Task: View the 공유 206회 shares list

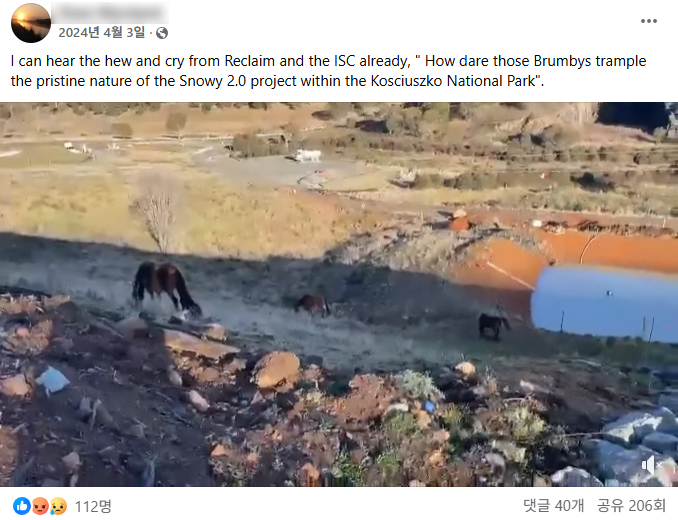Action: point(631,505)
